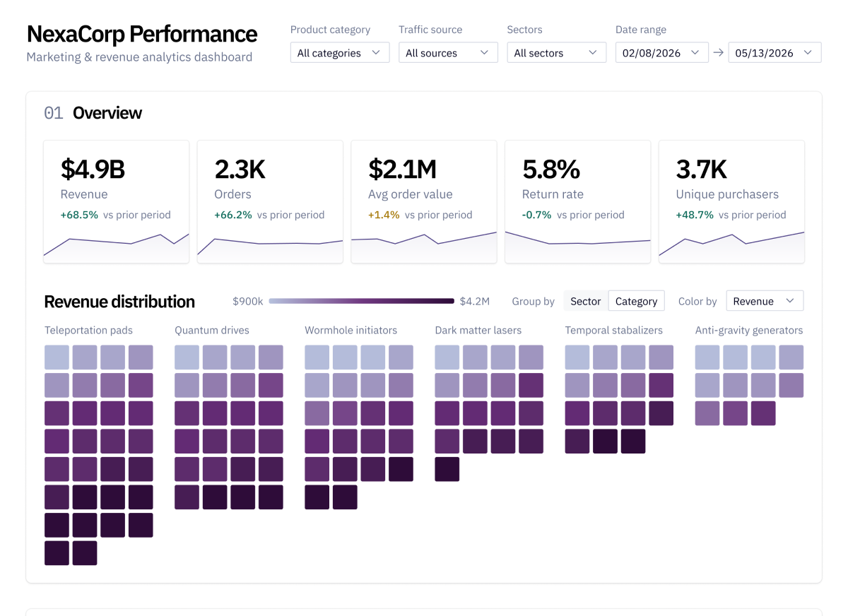Open the Sectors dropdown
The image size is (848, 616).
point(557,53)
